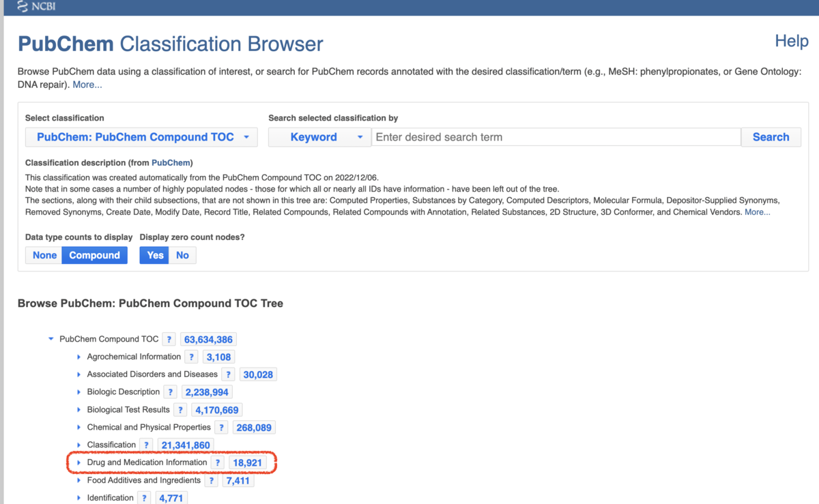The image size is (819, 504).
Task: Select the Agrochemical Information tree label
Action: coord(134,356)
